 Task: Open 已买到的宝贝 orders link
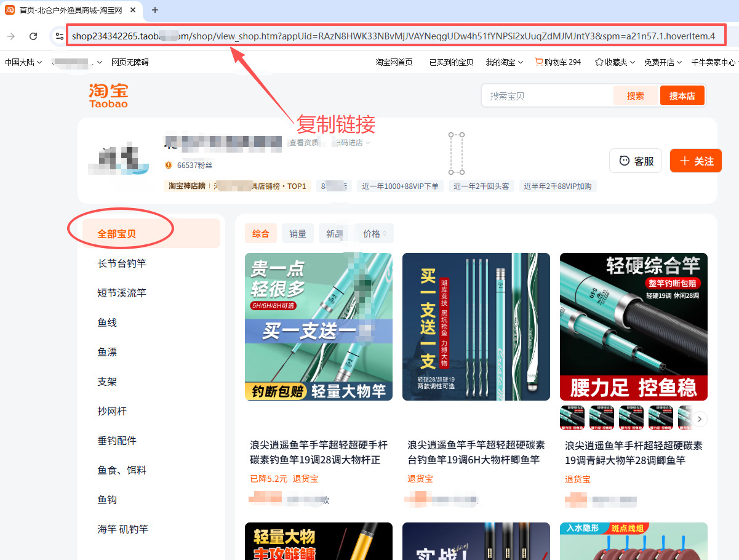[452, 62]
